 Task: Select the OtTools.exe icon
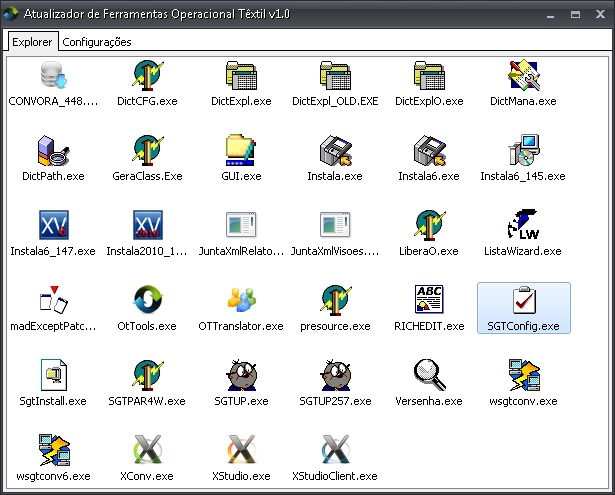147,302
